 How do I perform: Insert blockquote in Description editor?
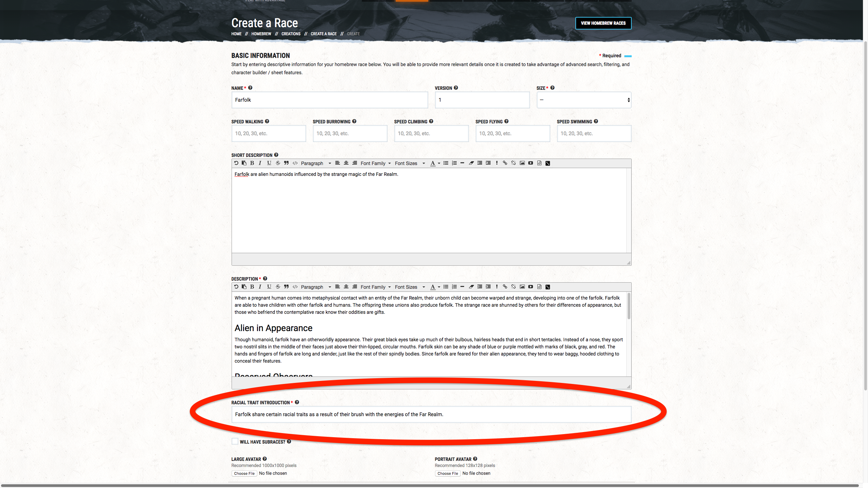(287, 287)
